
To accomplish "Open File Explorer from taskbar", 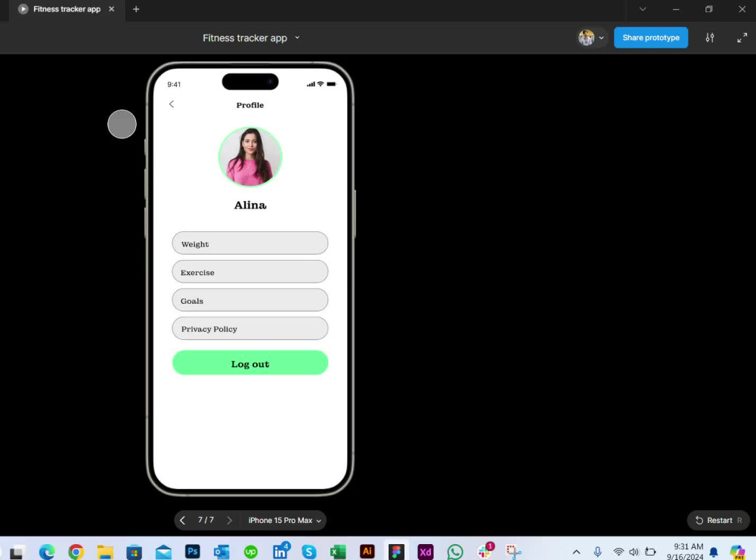I will pos(105,552).
